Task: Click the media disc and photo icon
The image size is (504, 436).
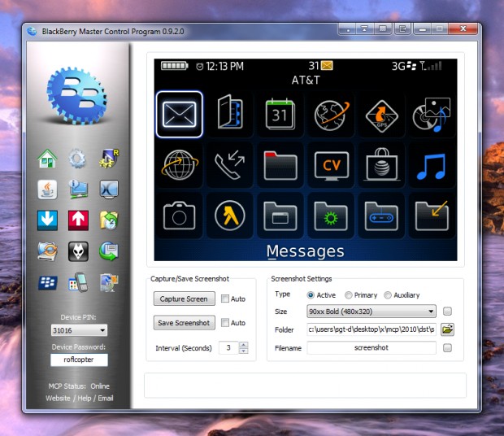Action: tap(432, 115)
